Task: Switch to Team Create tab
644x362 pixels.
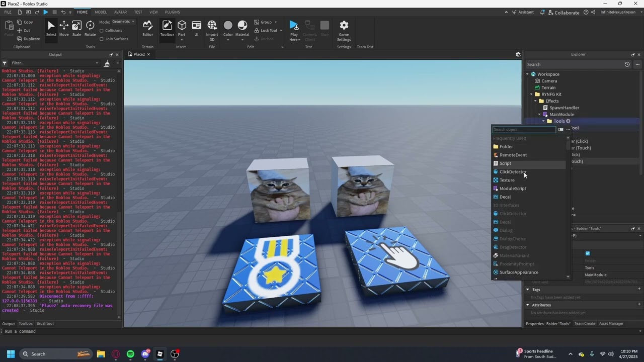Action: [585, 324]
